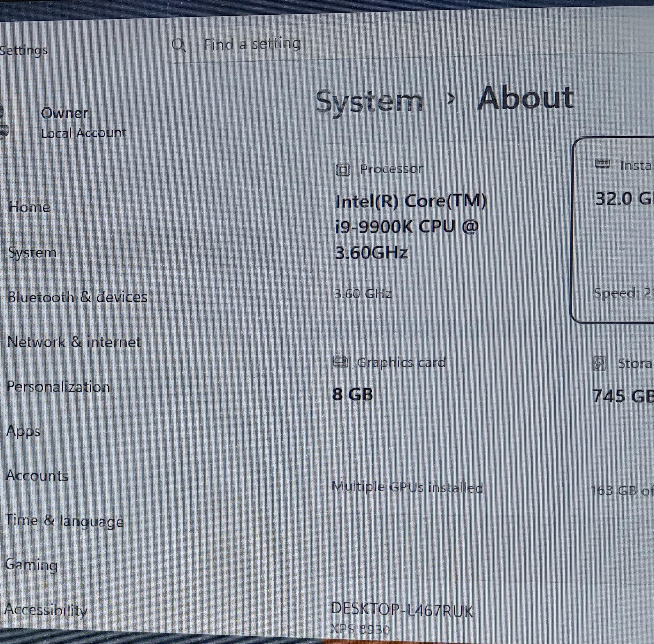
Task: Open Time & language settings
Action: tap(65, 521)
